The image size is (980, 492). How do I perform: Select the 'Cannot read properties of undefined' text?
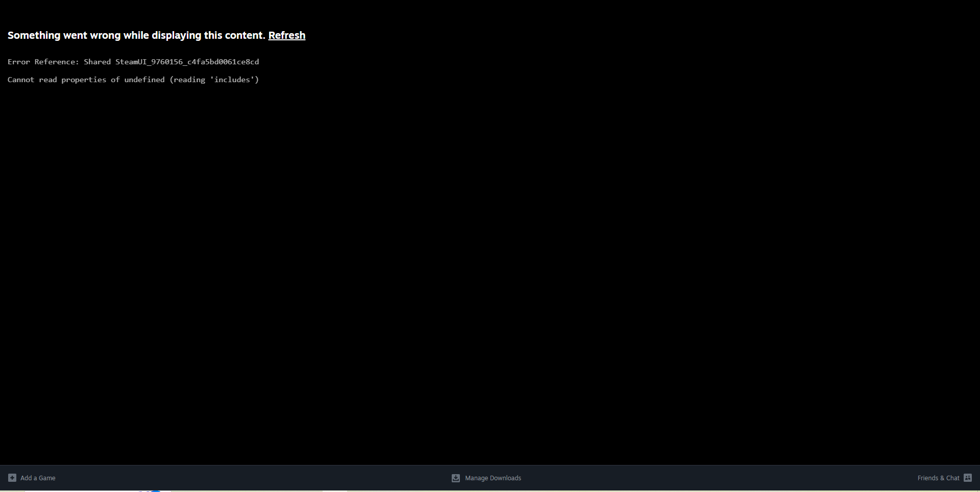[133, 80]
